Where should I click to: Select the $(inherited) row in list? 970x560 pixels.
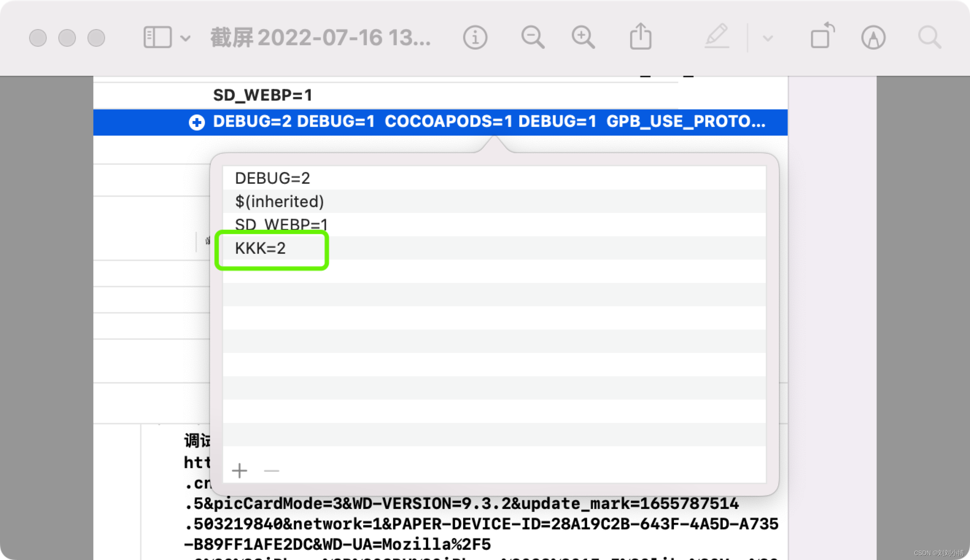point(494,201)
